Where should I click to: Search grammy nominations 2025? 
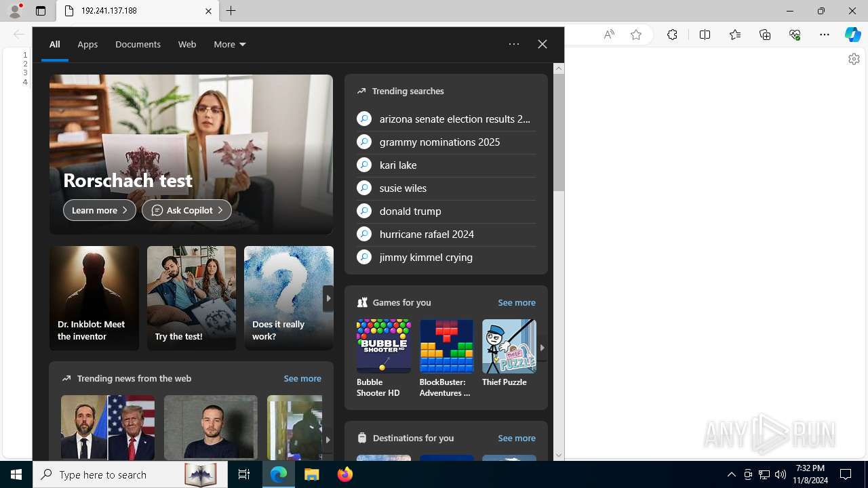[446, 142]
